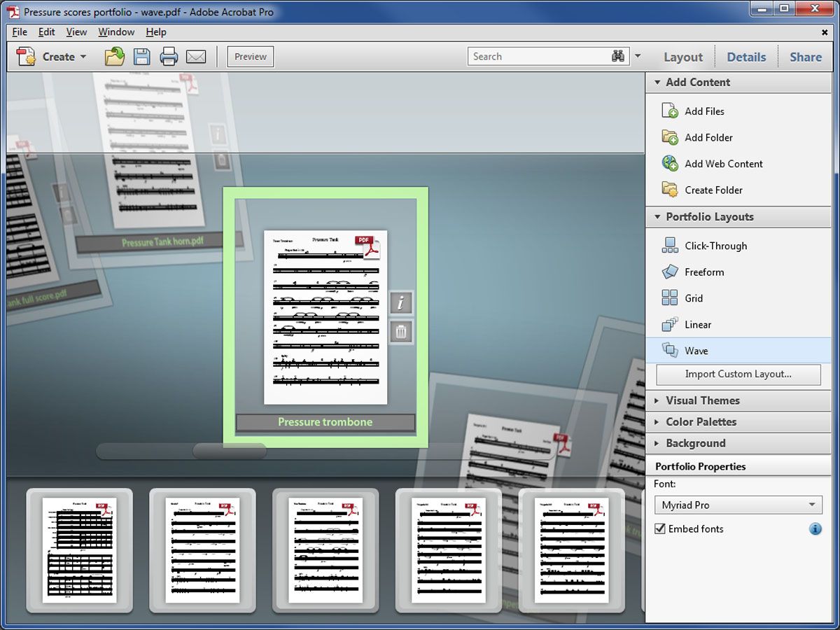Click the Pressure trombone score page preview
The height and width of the screenshot is (630, 840).
pyautogui.click(x=325, y=317)
